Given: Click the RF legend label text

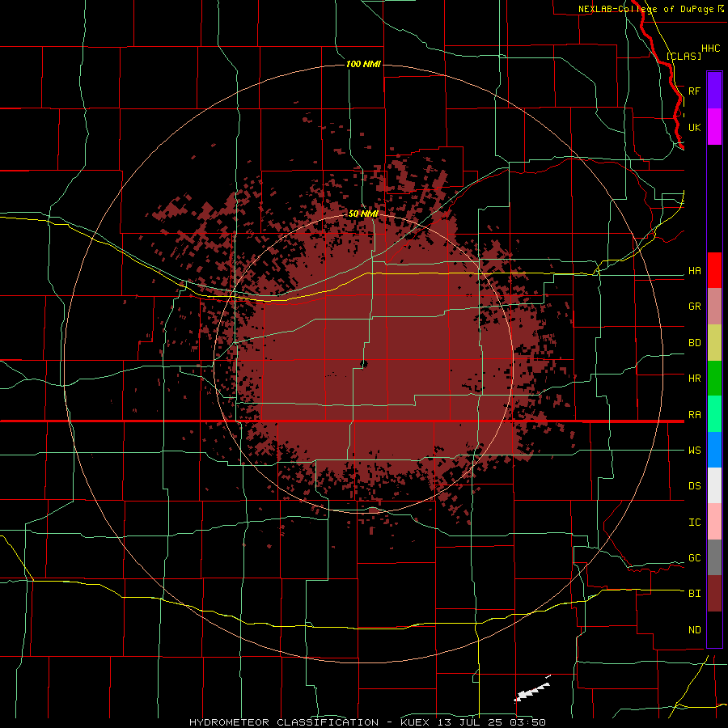Looking at the screenshot, I should click(694, 91).
